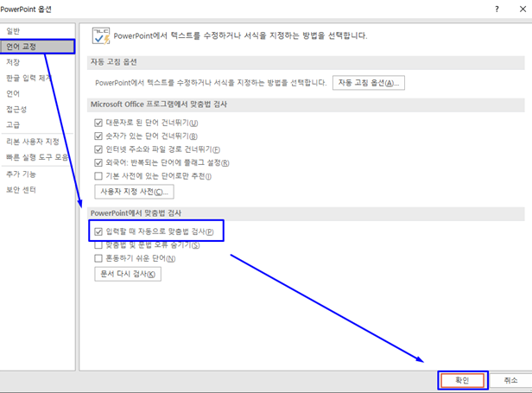The width and height of the screenshot is (532, 393).
Task: Open the 고급 options category
Action: click(13, 124)
